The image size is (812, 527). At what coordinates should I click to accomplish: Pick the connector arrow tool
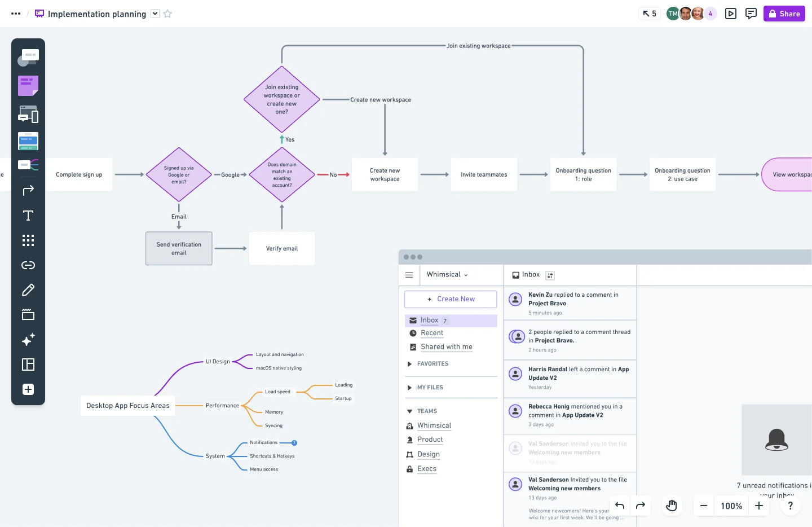pos(28,191)
